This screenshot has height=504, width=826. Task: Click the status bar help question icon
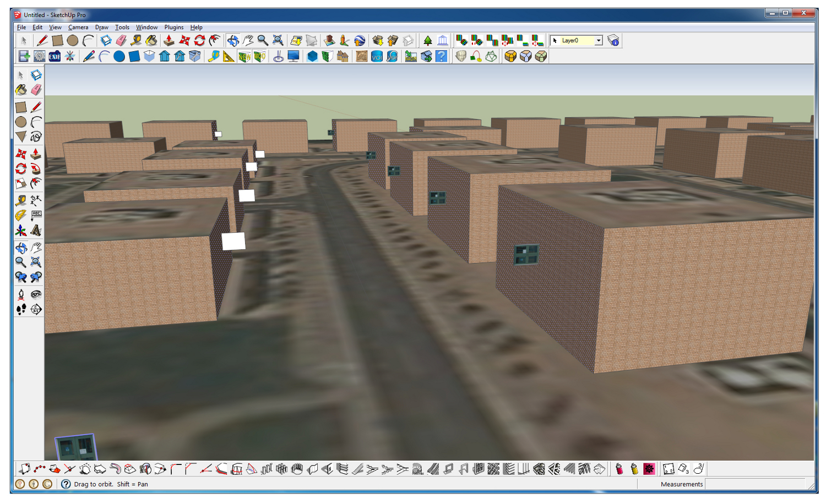point(66,484)
